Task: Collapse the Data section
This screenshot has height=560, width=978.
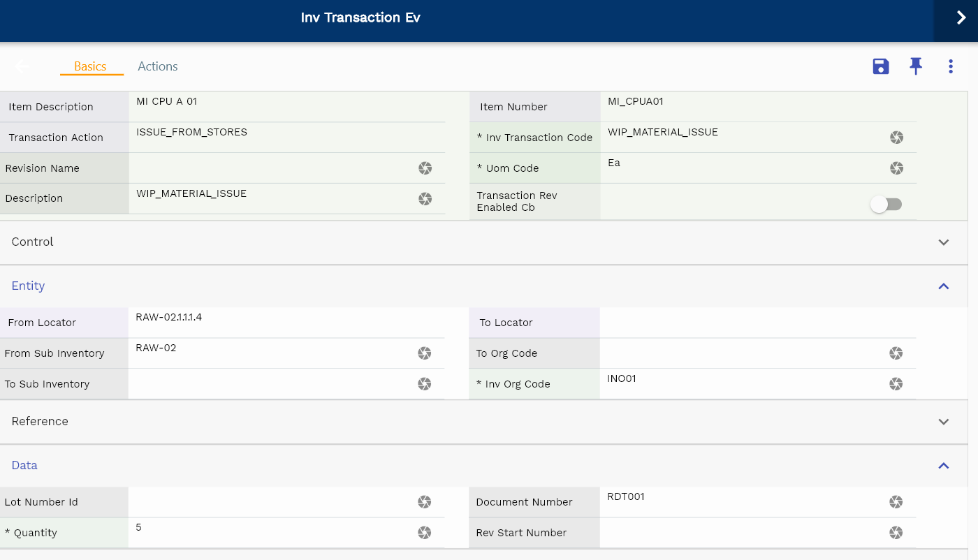Action: click(x=944, y=466)
